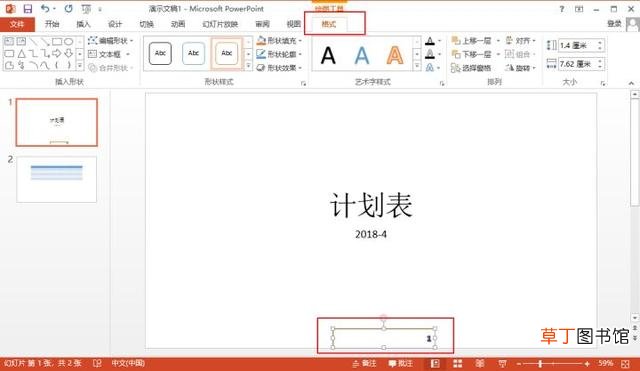Open the text fill color A button

(430, 40)
